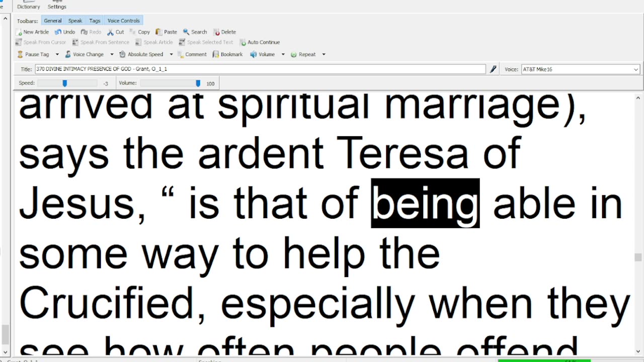Open the Dictionary panel
Viewport: 644px width, 362px height.
tap(28, 6)
